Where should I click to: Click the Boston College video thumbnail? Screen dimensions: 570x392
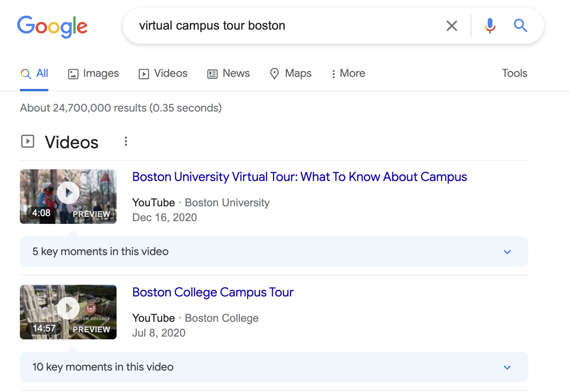coord(68,312)
